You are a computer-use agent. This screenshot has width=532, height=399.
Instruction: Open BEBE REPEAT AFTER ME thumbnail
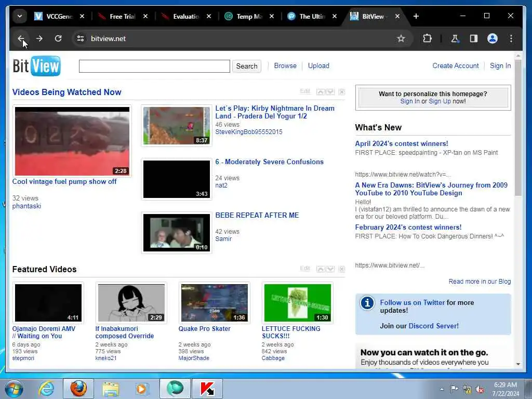pos(177,233)
